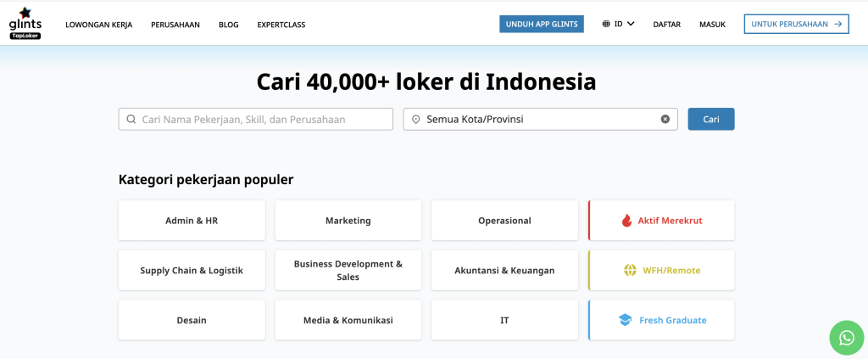Click the Fresh Graduate cap icon
The width and height of the screenshot is (868, 359).
[x=626, y=320]
